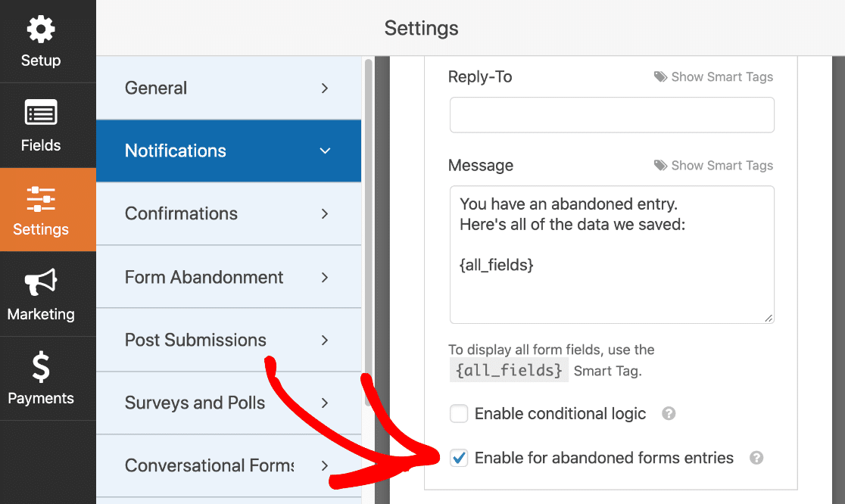Click tag icon next to Reply-To Smart Tags

(x=660, y=77)
